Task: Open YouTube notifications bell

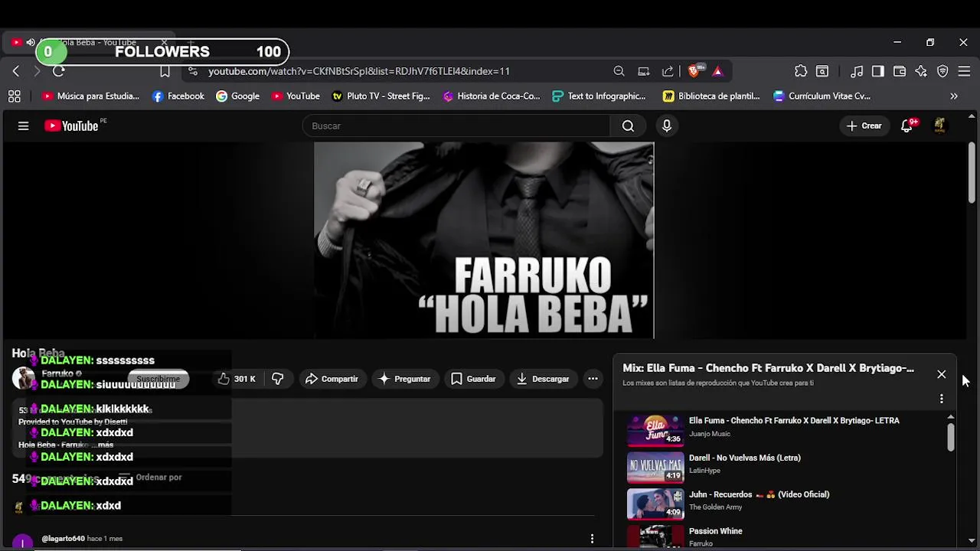Action: 907,126
